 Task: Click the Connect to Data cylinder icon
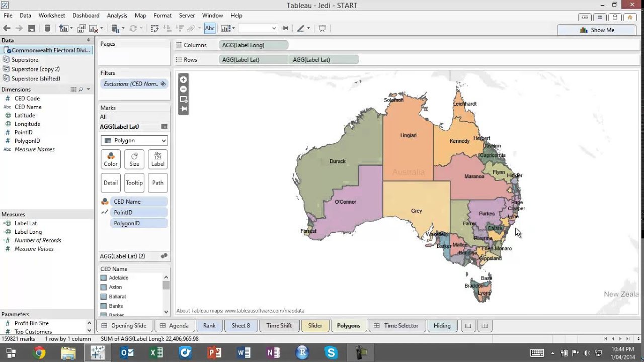click(x=47, y=29)
